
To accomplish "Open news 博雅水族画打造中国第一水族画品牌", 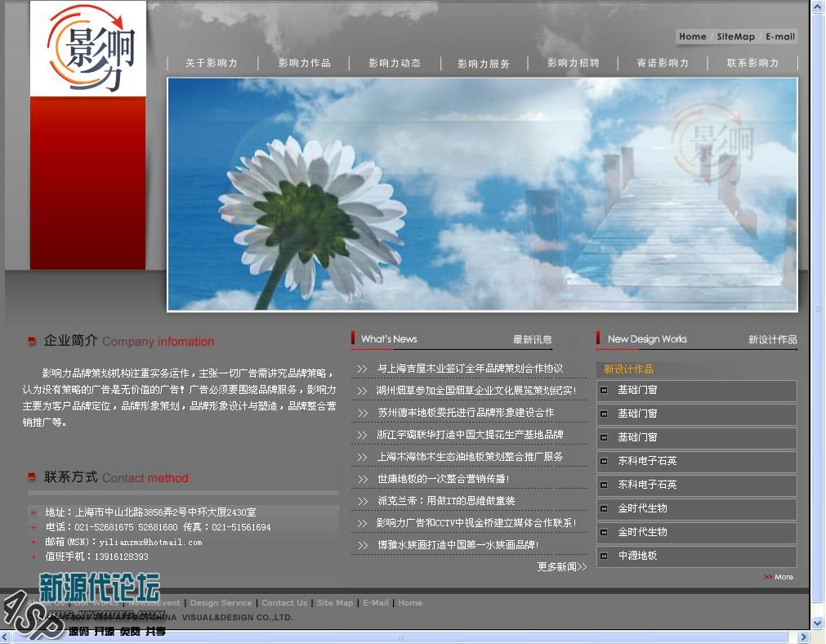I will click(x=458, y=545).
